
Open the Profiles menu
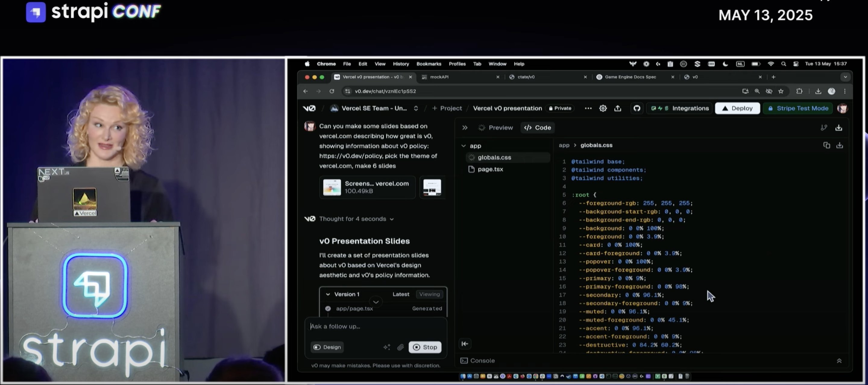point(457,64)
